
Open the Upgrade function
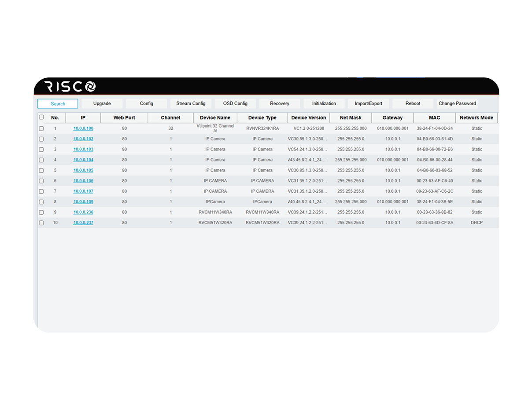(x=102, y=104)
